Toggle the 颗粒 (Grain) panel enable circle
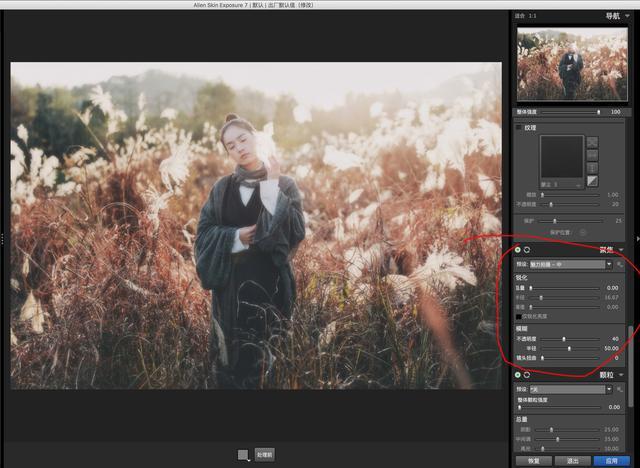Image resolution: width=640 pixels, height=468 pixels. (x=518, y=375)
